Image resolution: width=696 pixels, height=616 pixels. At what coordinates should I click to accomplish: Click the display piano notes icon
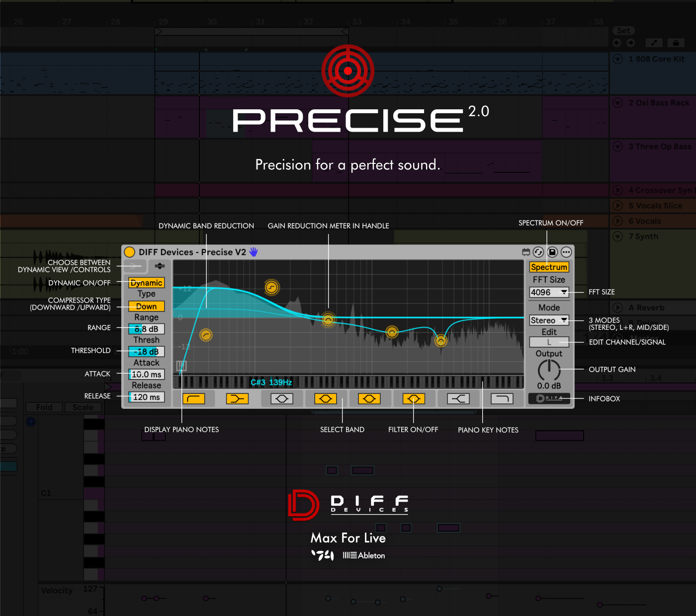click(x=181, y=367)
